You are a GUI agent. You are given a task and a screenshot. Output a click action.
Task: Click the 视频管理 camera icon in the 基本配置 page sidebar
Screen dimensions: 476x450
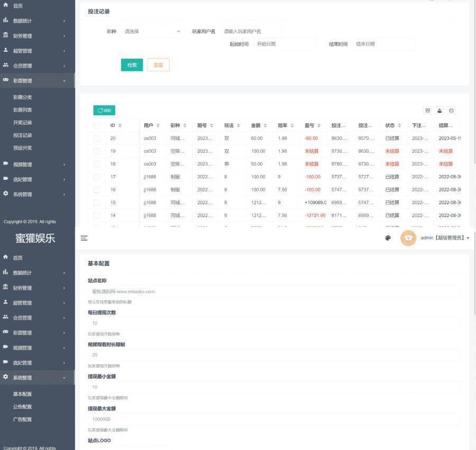click(x=5, y=347)
